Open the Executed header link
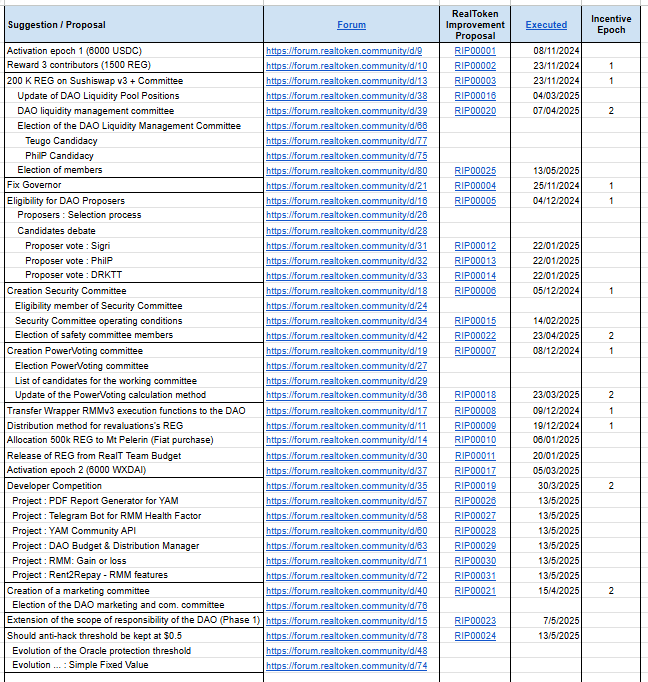 click(x=546, y=25)
